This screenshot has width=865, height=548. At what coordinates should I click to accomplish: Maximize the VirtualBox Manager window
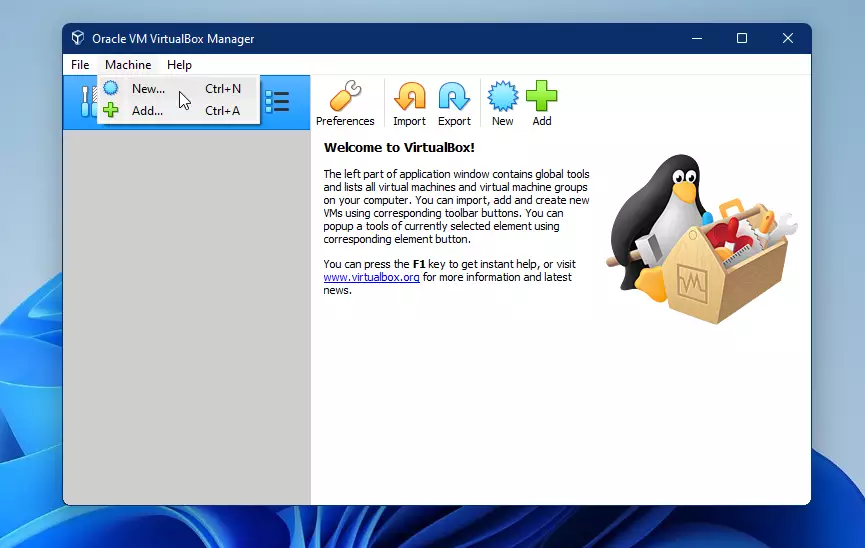(742, 38)
